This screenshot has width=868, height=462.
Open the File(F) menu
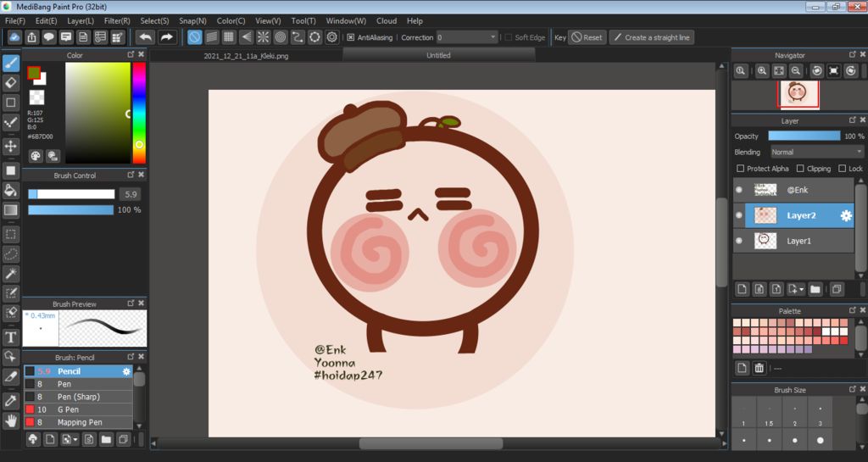(x=15, y=20)
